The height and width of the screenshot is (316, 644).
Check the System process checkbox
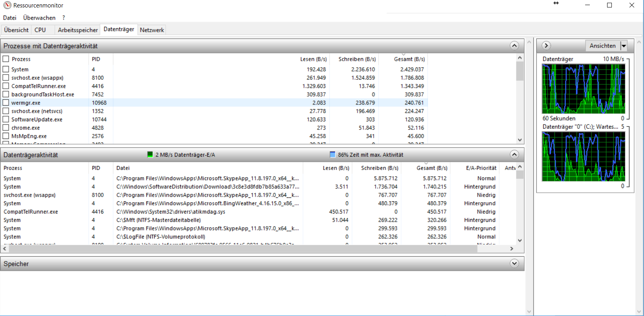point(6,69)
